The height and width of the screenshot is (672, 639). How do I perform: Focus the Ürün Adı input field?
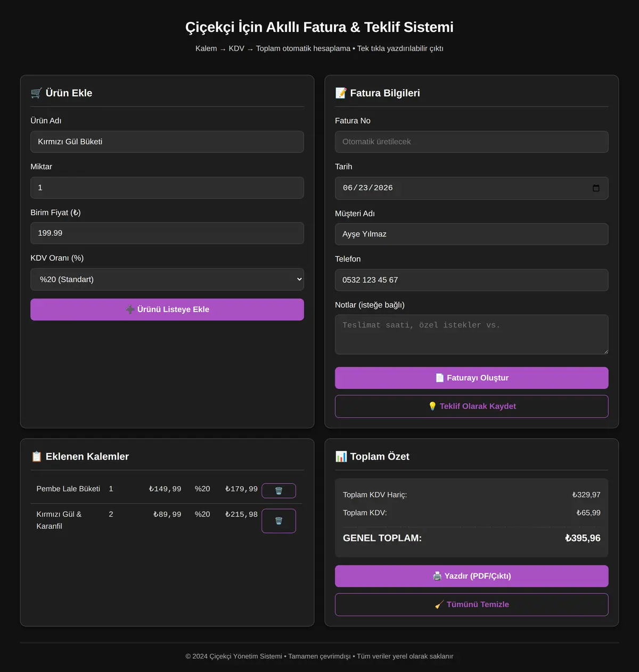click(167, 142)
